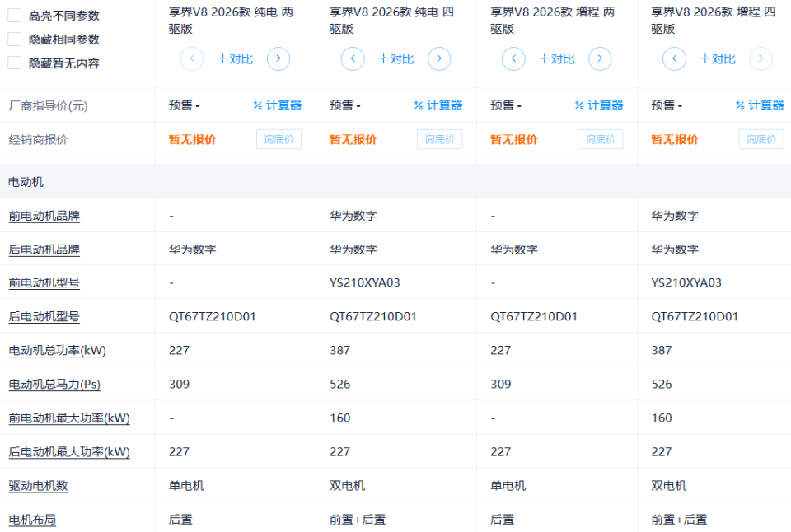791x532 pixels.
Task: Open the 电动机总马力(Ps) parameter link
Action: coord(54,385)
